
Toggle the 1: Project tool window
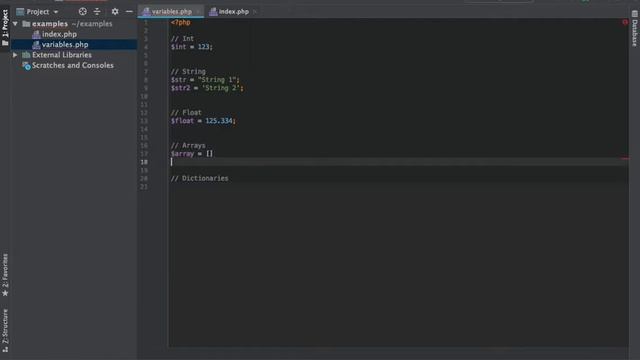[x=5, y=28]
